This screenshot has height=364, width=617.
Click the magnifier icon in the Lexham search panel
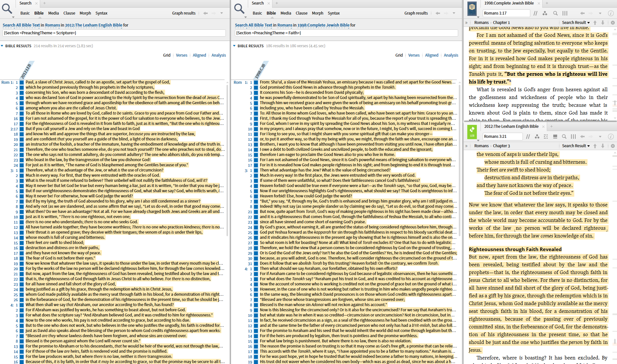coord(7,9)
